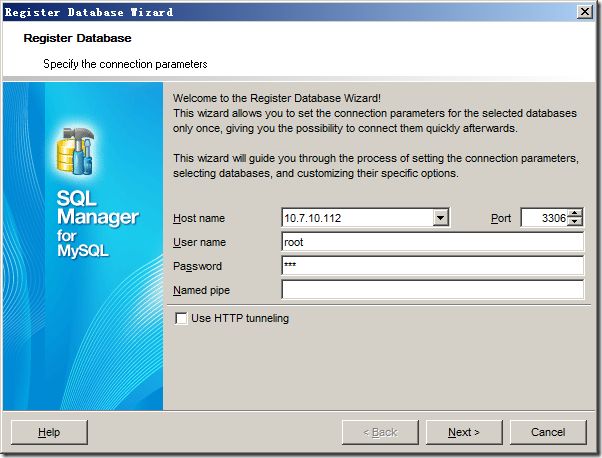Click the User name label
Image resolution: width=602 pixels, height=458 pixels.
click(199, 242)
